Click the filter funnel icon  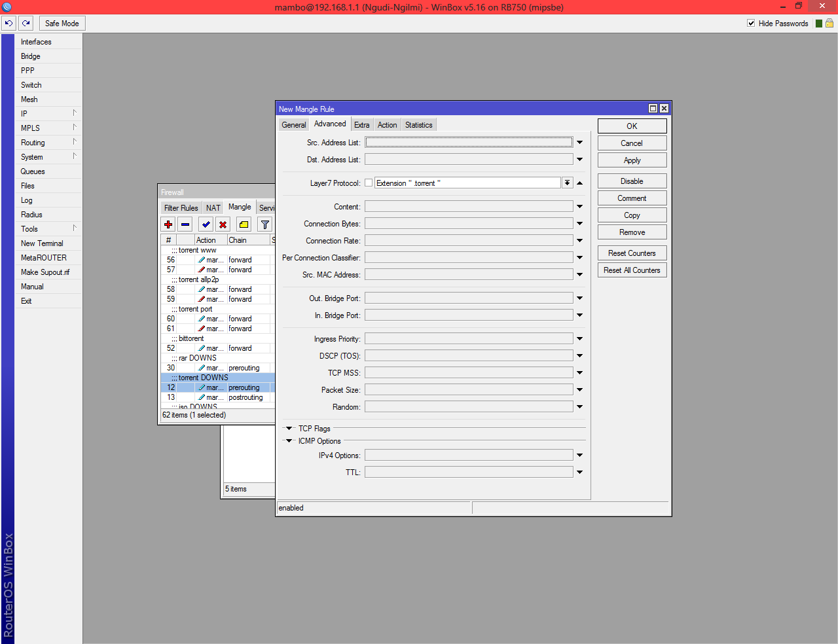[x=265, y=224]
